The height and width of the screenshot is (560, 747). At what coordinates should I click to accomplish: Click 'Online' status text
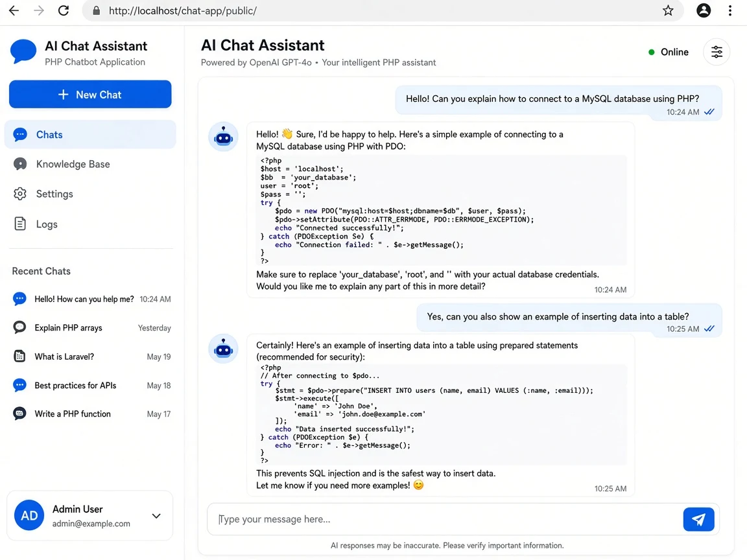pyautogui.click(x=674, y=52)
